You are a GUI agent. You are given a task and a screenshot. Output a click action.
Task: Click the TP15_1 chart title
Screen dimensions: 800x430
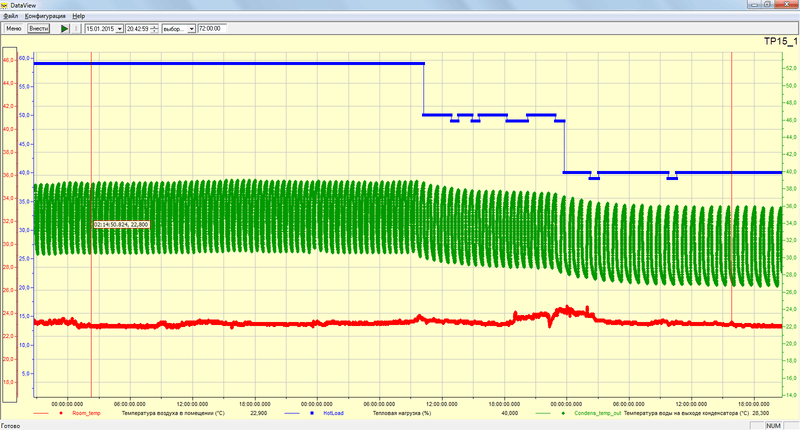tap(780, 42)
